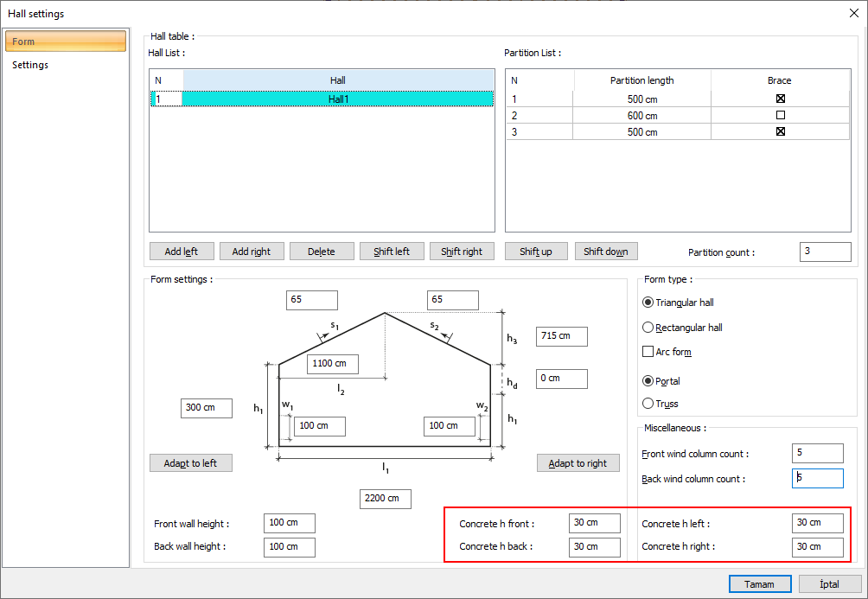Edit the s2 slope field
The width and height of the screenshot is (868, 599).
[x=453, y=300]
